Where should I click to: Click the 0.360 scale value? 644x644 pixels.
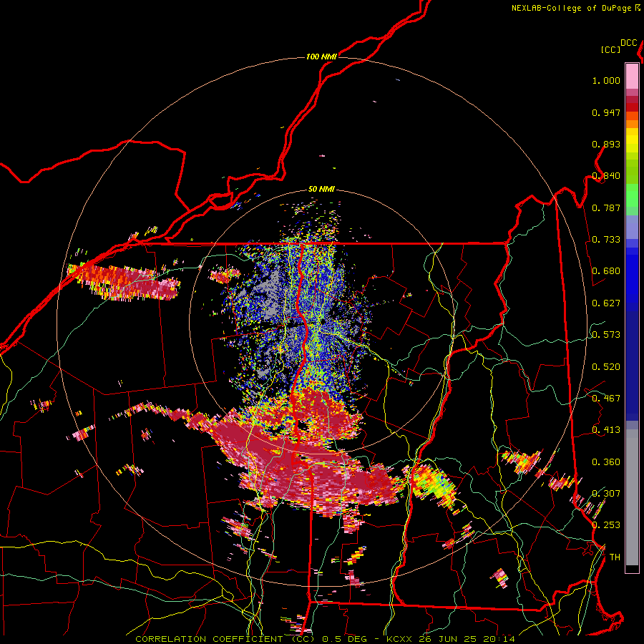tap(606, 462)
